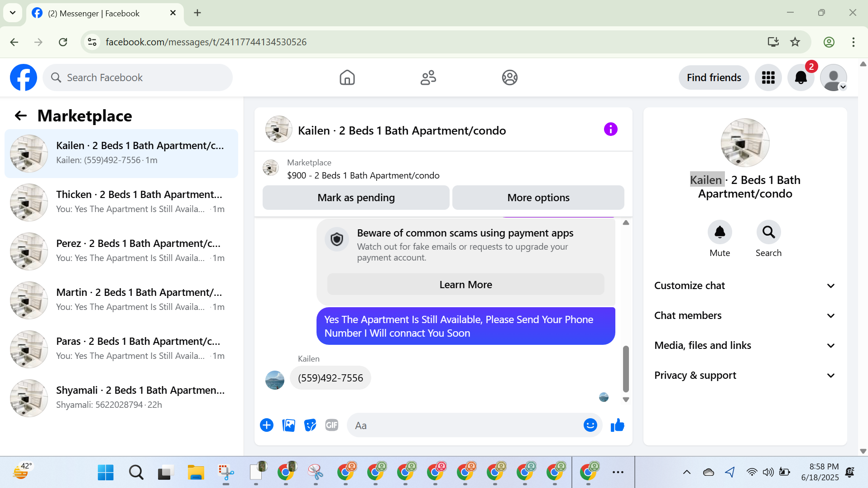Viewport: 868px width, 488px height.
Task: Click the Mark as pending button
Action: pyautogui.click(x=356, y=198)
